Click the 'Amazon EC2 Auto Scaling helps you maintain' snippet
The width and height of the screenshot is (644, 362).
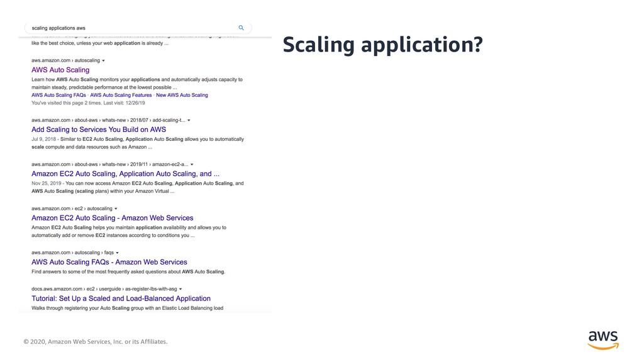[x=129, y=231]
